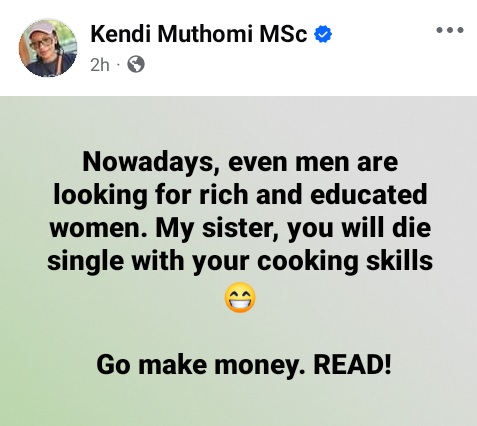477x426 pixels.
Task: Click 'Muthomi' in the author name
Action: pos(205,34)
